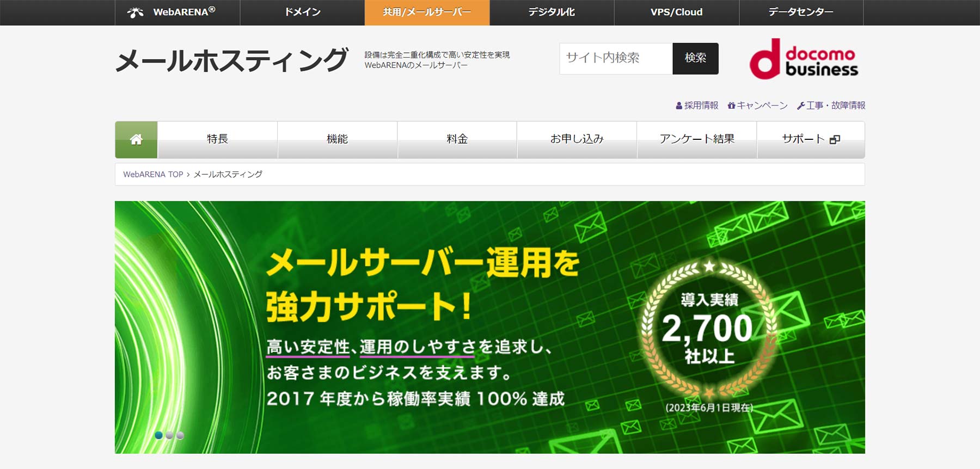
Task: Click the 導入実績 2,700社以上 badge
Action: pyautogui.click(x=709, y=330)
